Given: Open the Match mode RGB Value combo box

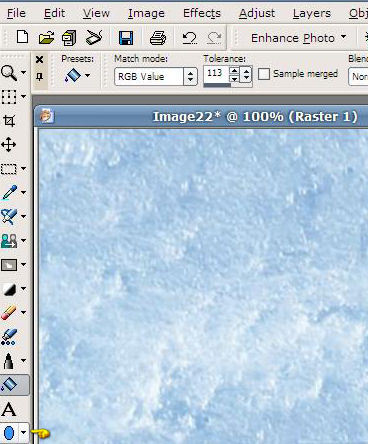Looking at the screenshot, I should pos(156,77).
